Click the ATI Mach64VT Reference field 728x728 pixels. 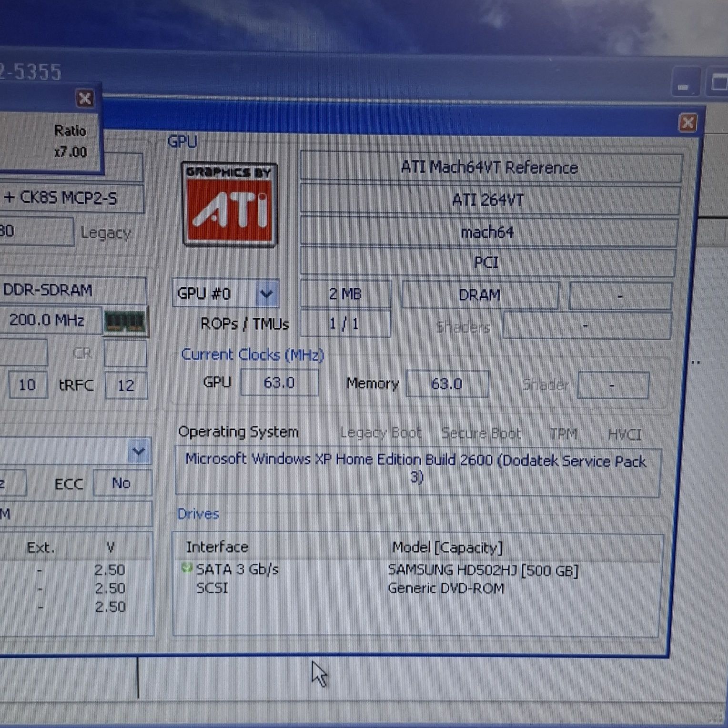pyautogui.click(x=490, y=167)
